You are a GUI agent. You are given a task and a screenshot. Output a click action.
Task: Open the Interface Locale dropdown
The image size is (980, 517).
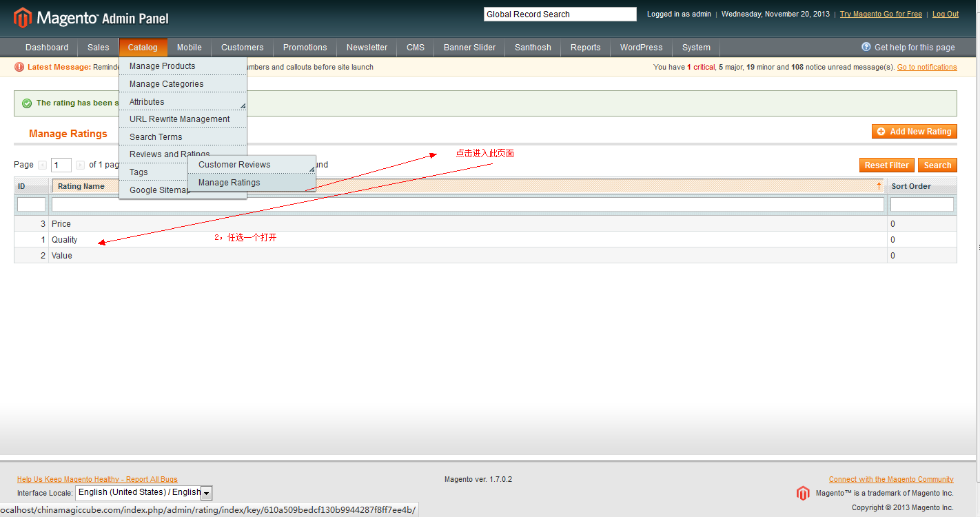tap(143, 492)
